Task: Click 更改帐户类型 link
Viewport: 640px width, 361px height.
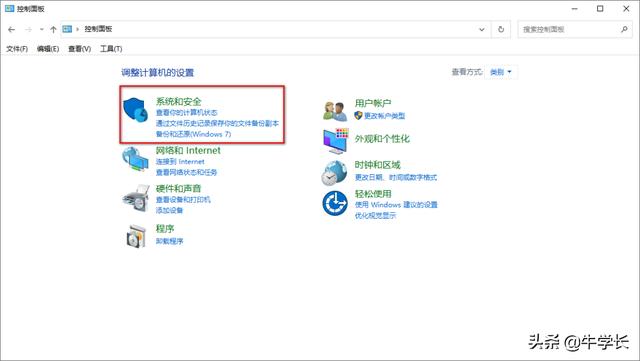Action: (x=384, y=116)
